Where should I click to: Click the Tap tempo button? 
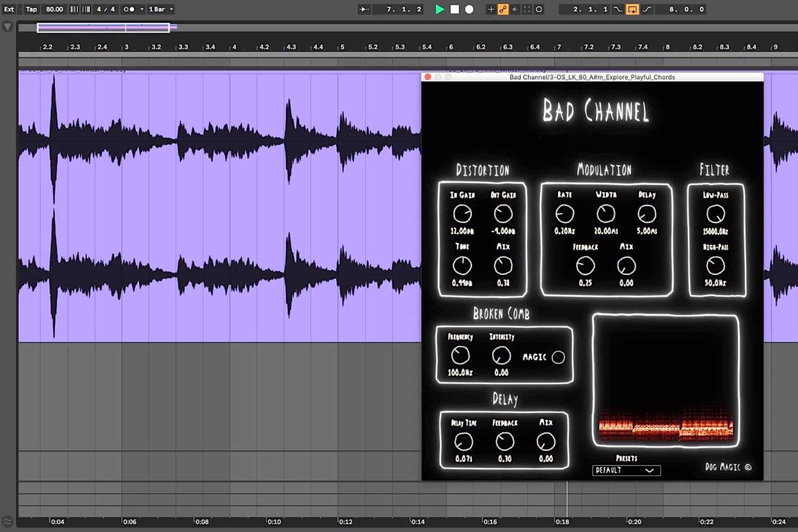pos(31,9)
